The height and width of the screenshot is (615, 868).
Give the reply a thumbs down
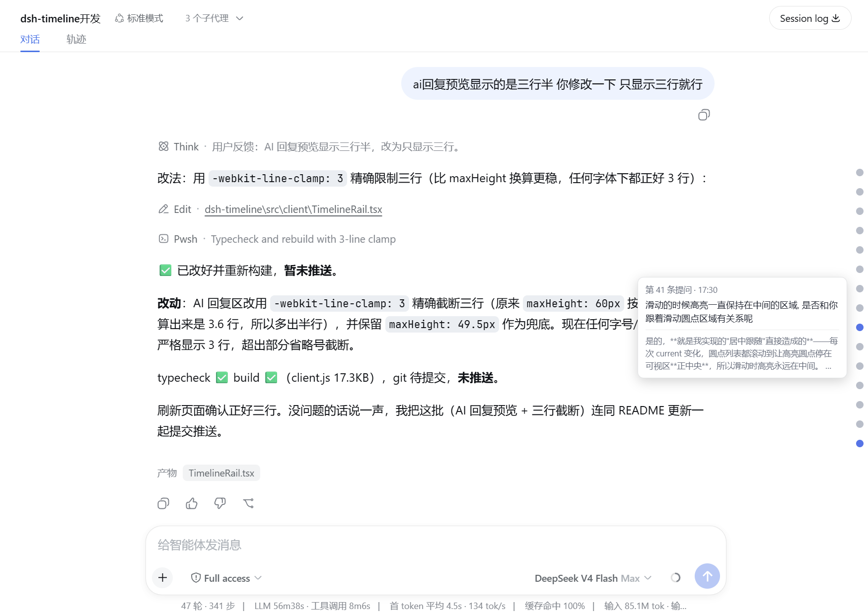click(220, 503)
